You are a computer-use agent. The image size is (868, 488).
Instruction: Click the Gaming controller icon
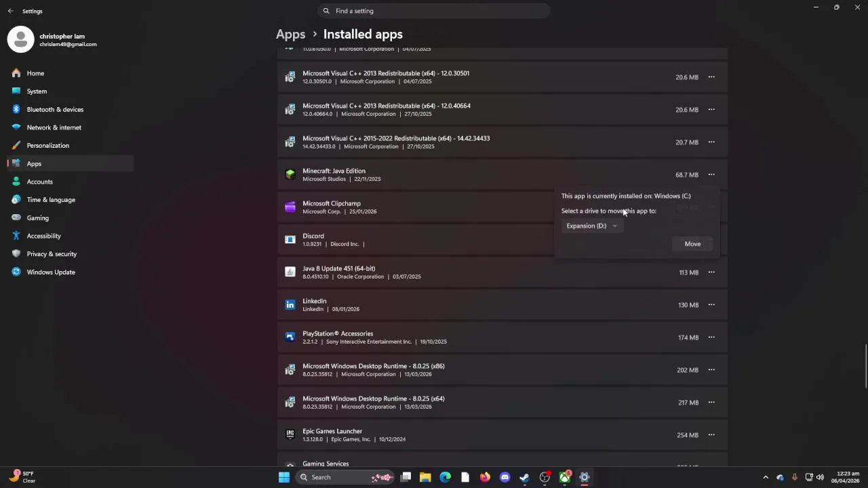[16, 218]
